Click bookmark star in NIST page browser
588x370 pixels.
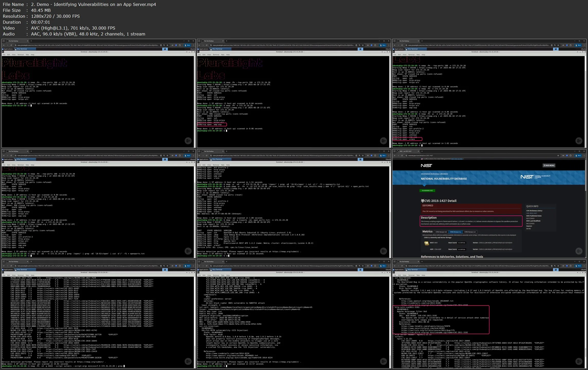tap(558, 156)
